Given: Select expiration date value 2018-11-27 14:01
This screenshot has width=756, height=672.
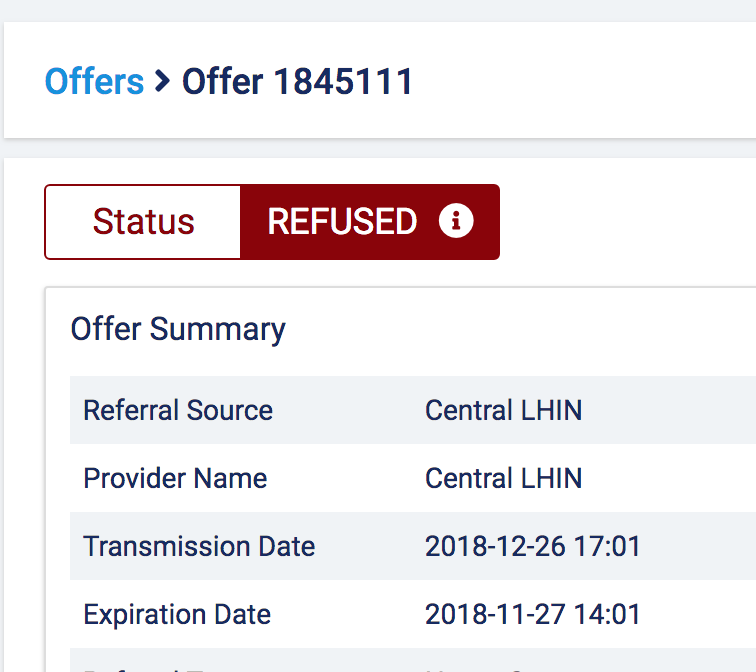Looking at the screenshot, I should pyautogui.click(x=533, y=614).
